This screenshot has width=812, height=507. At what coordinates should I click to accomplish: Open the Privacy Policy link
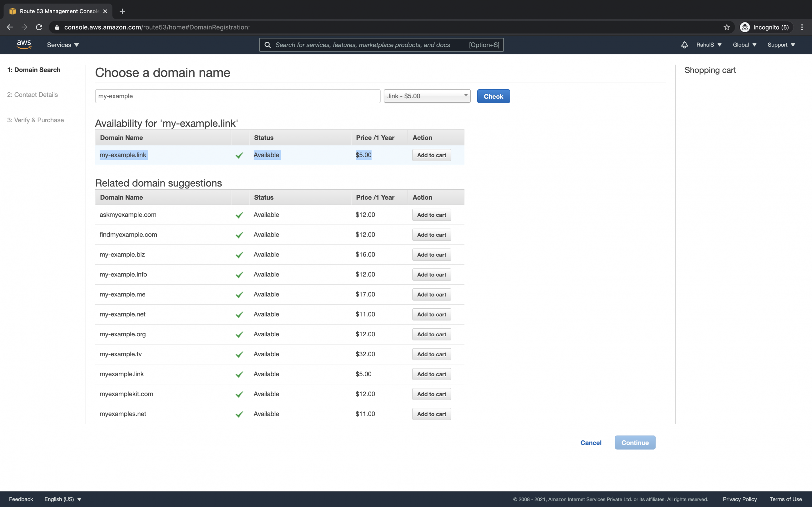(739, 499)
